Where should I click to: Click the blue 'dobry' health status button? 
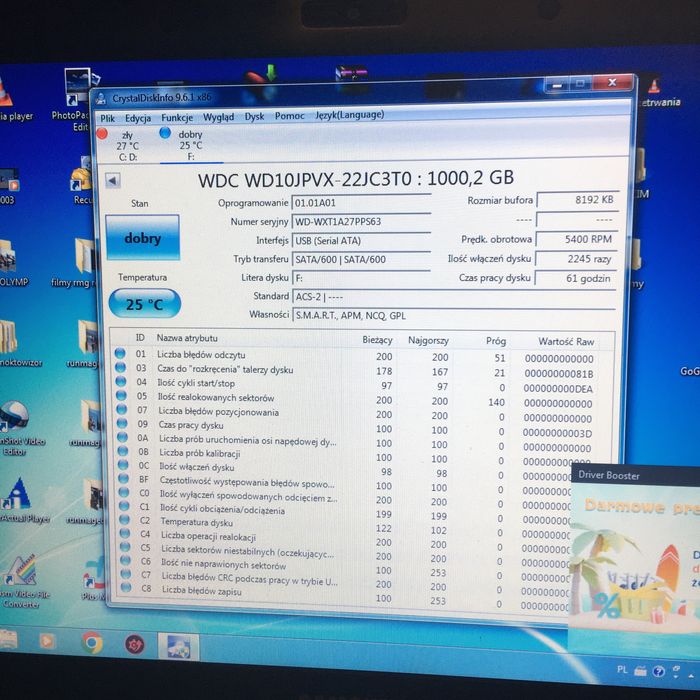point(142,238)
